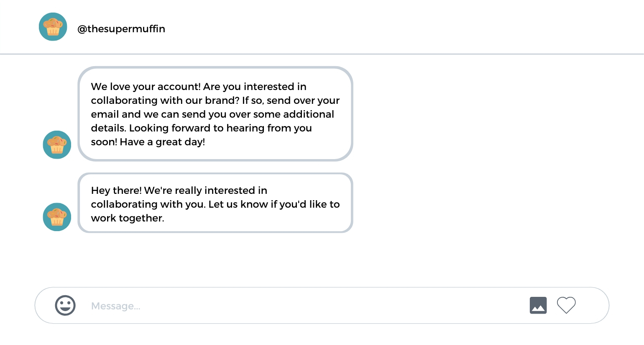Viewport: 644px width, 345px height.
Task: Focus the Message... input field
Action: 293,306
